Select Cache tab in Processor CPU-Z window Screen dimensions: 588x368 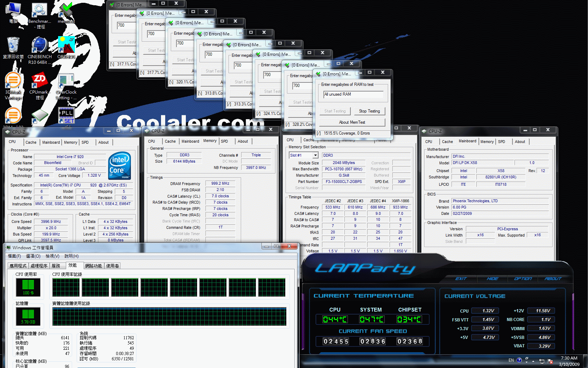click(31, 142)
